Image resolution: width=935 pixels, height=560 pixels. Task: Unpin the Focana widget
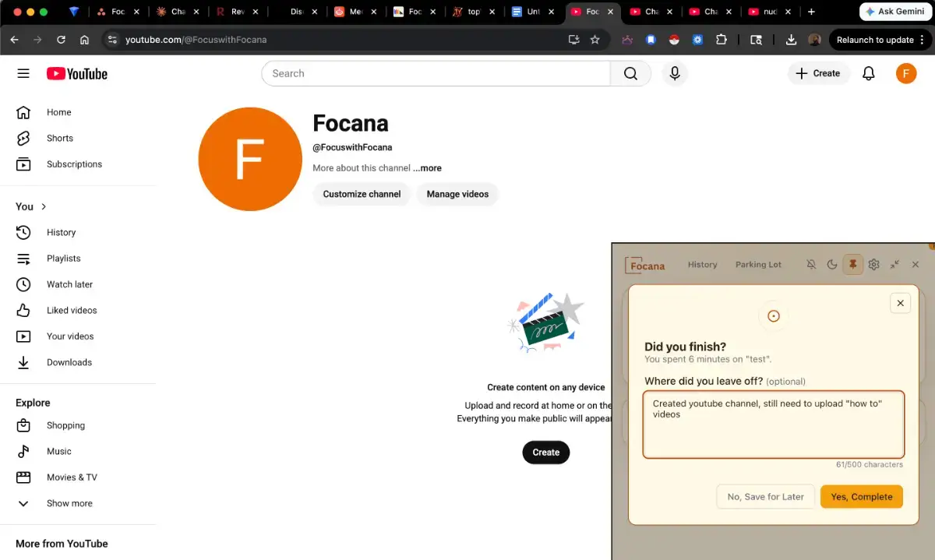point(852,264)
